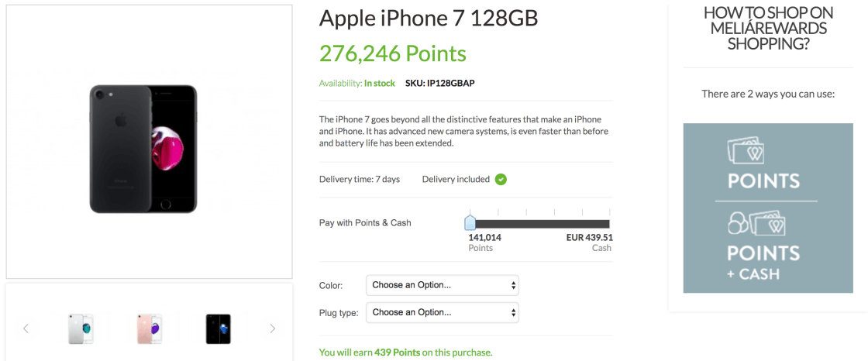Click the 276,246 Points price
Image resolution: width=868 pixels, height=361 pixels.
pyautogui.click(x=393, y=53)
